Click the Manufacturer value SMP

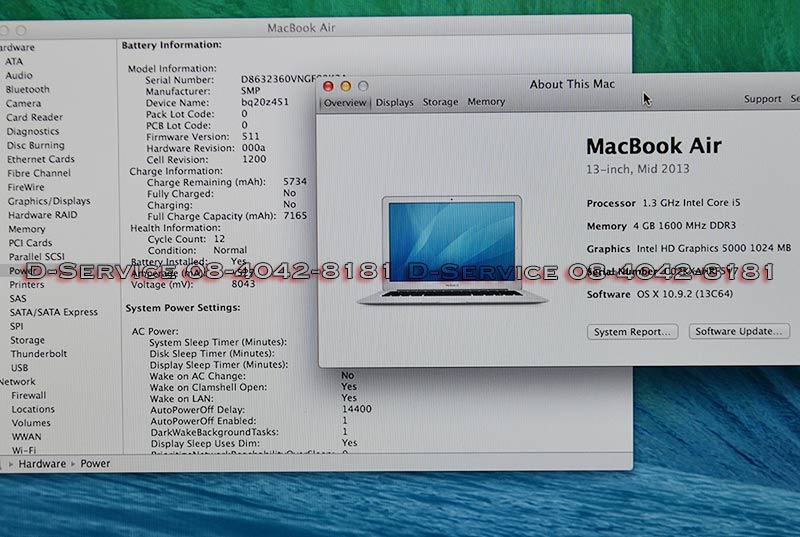point(251,91)
